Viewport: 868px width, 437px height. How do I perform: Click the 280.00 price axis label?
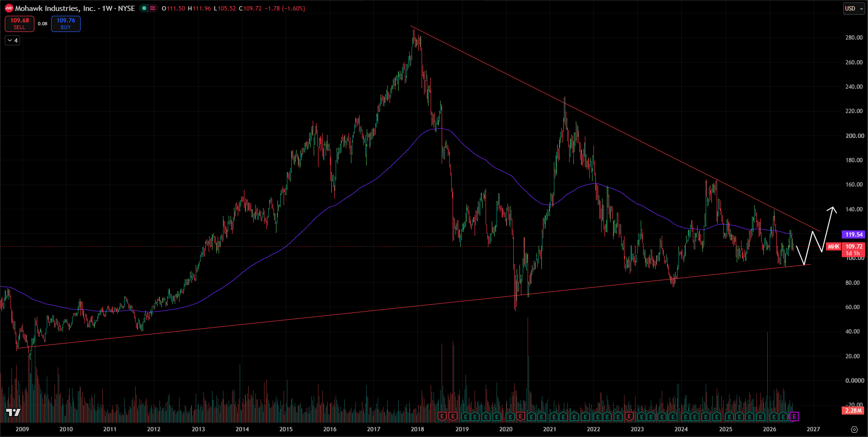coord(854,38)
